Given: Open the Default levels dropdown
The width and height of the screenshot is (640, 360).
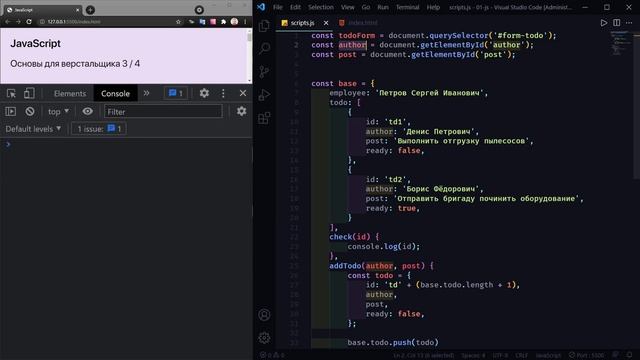Looking at the screenshot, I should coord(33,129).
